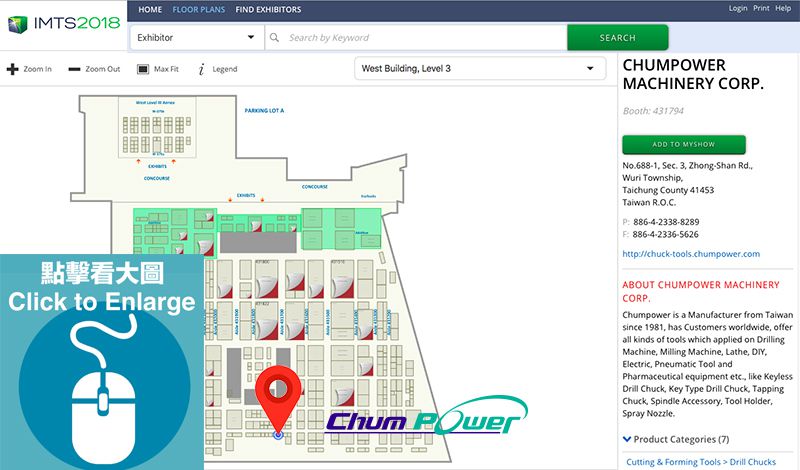This screenshot has width=800, height=470.
Task: Click the Legend label
Action: click(225, 69)
